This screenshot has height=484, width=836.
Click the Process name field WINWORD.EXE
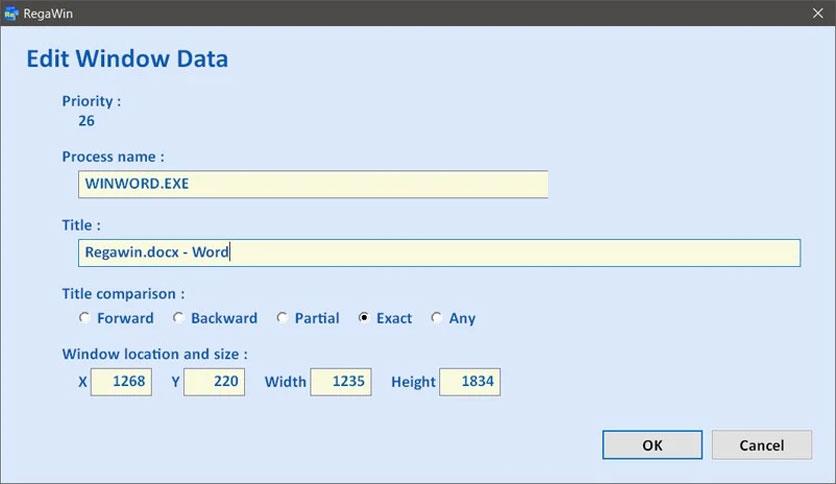click(313, 184)
